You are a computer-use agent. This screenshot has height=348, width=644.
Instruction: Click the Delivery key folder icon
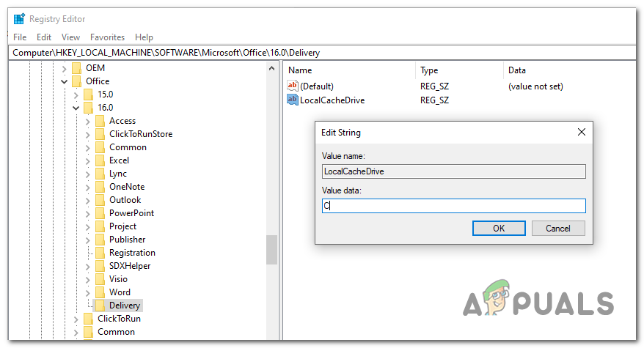100,306
